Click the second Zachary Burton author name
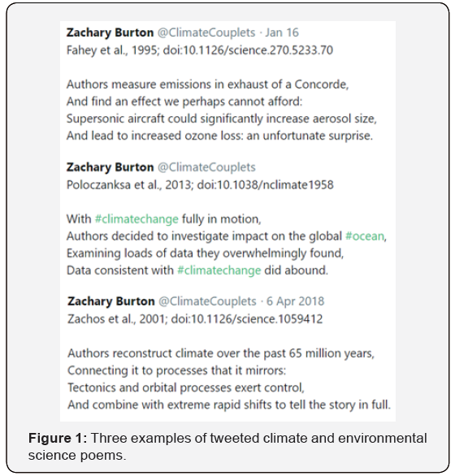 [x=110, y=167]
